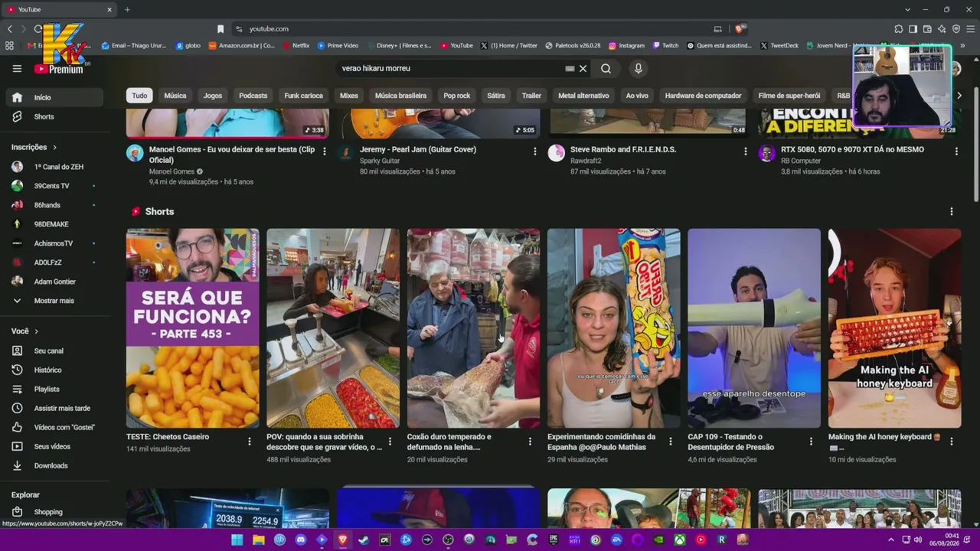The image size is (980, 551).
Task: Open Shorts shelf more options menu
Action: pyautogui.click(x=952, y=211)
